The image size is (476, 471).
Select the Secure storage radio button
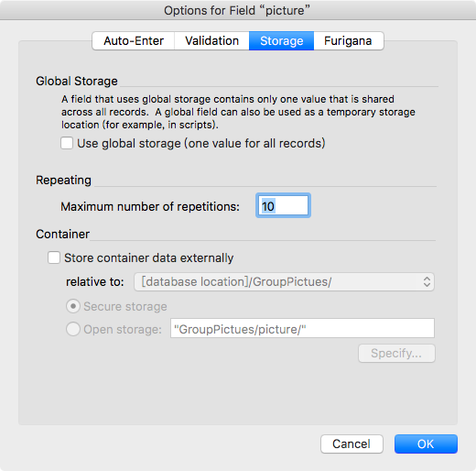click(x=73, y=306)
